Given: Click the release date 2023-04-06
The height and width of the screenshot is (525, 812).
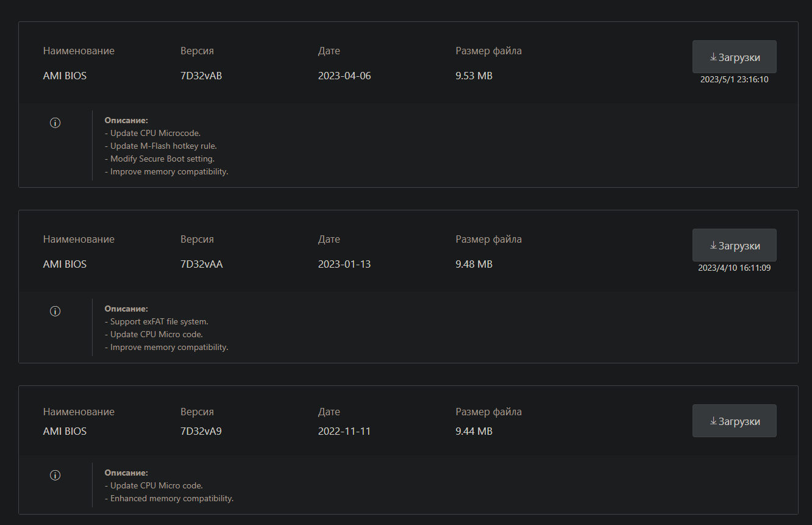Looking at the screenshot, I should 344,76.
